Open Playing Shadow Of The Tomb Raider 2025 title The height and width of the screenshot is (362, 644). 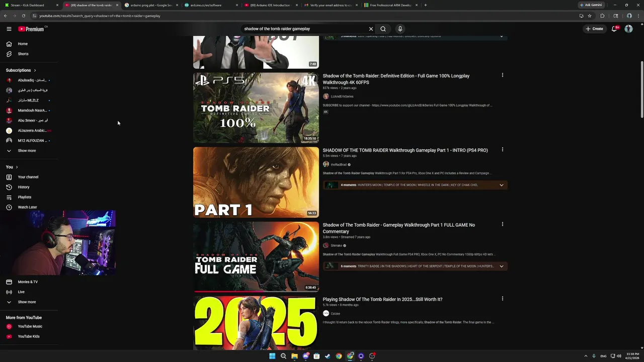click(382, 299)
